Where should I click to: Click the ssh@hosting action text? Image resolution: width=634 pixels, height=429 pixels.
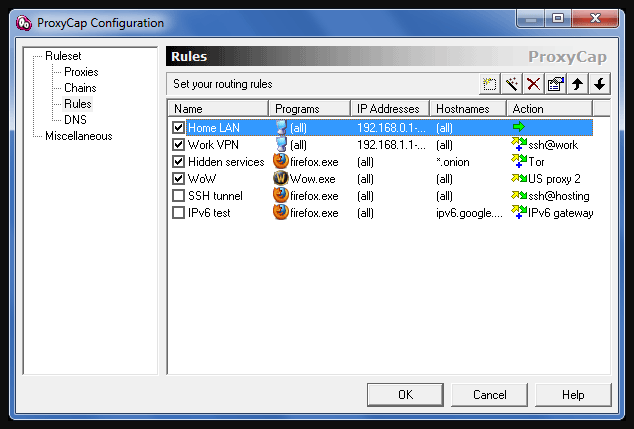(x=558, y=196)
